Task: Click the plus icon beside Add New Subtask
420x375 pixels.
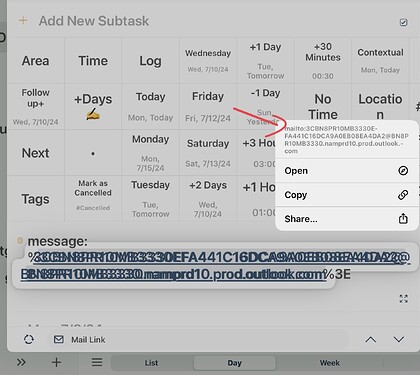Action: (x=23, y=21)
